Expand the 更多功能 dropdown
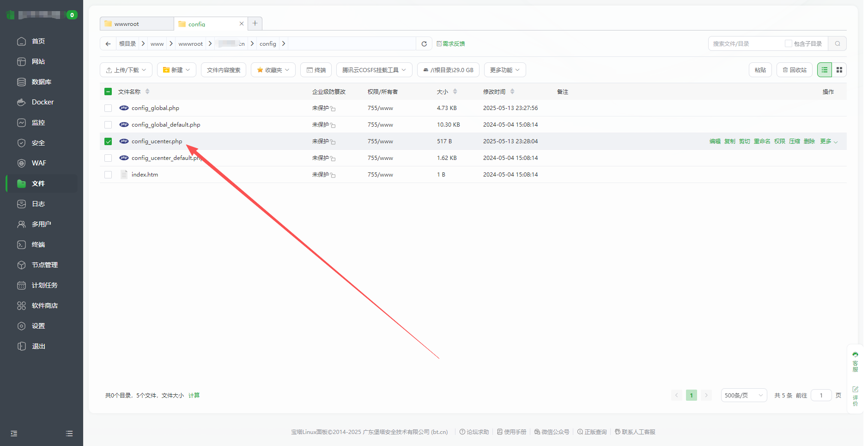The image size is (868, 446). coord(504,70)
